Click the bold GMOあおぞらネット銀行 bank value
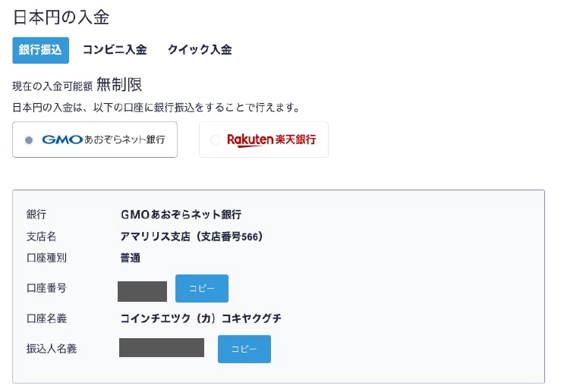This screenshot has width=561, height=392. (x=181, y=215)
